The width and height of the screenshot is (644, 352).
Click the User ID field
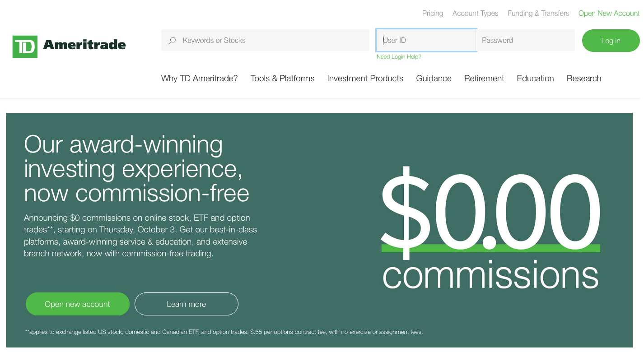click(x=426, y=40)
